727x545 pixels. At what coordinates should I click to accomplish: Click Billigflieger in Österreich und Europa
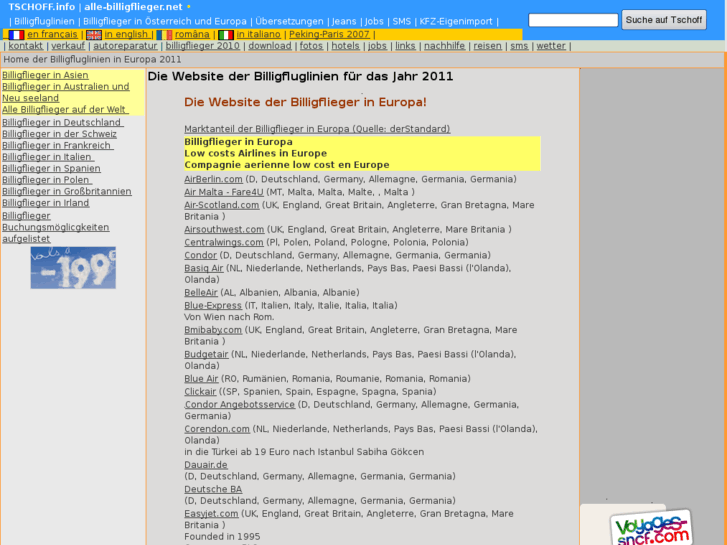click(x=165, y=21)
